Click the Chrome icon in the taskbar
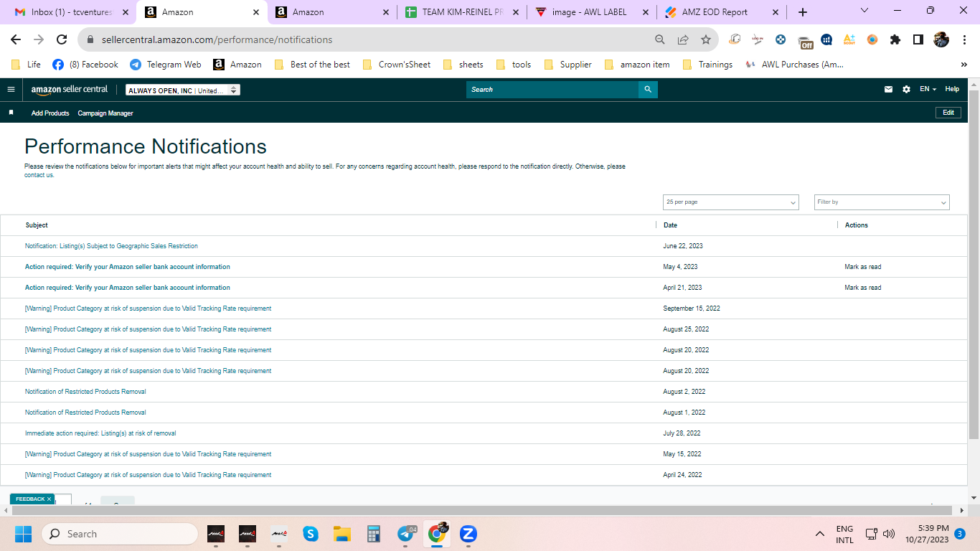This screenshot has height=551, width=980. click(438, 534)
